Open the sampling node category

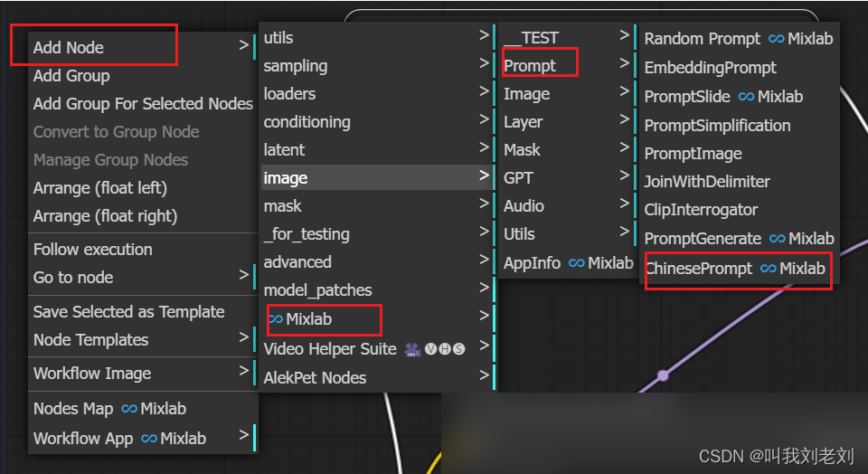pos(376,66)
